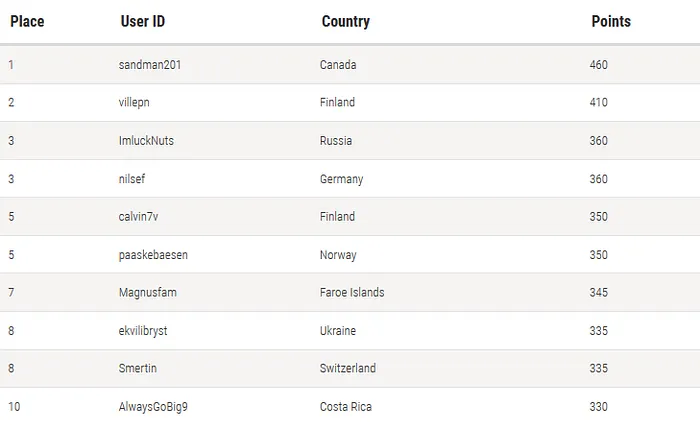700x425 pixels.
Task: Click the AlwaysGoBig9 username
Action: [x=153, y=407]
